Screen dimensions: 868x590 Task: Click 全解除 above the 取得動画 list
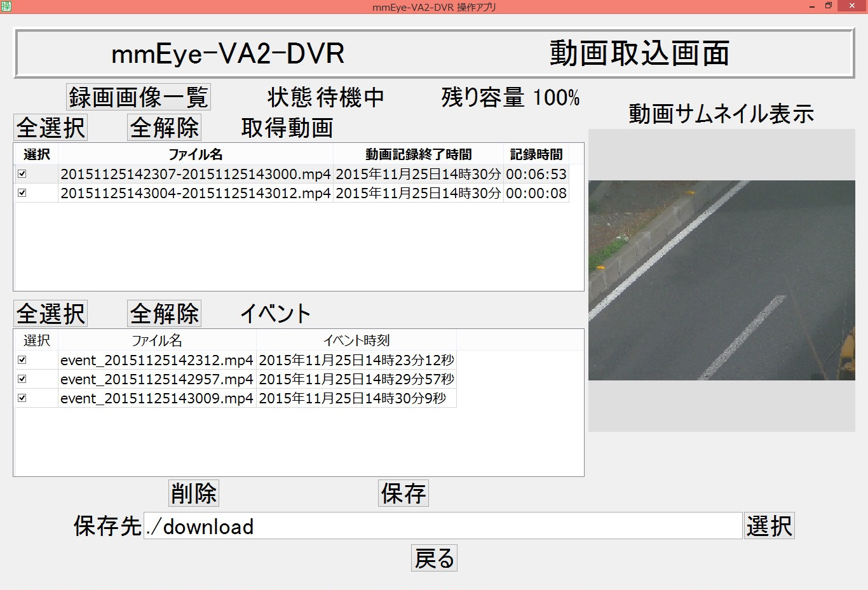click(x=163, y=127)
